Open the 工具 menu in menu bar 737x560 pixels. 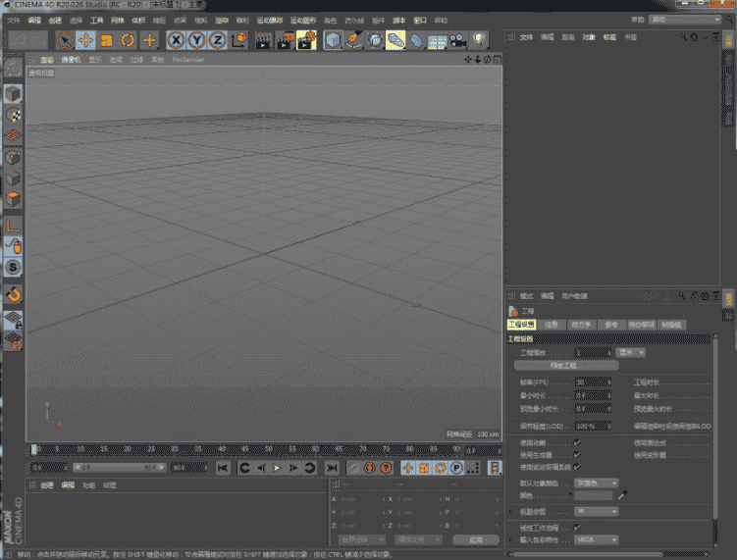pyautogui.click(x=96, y=21)
